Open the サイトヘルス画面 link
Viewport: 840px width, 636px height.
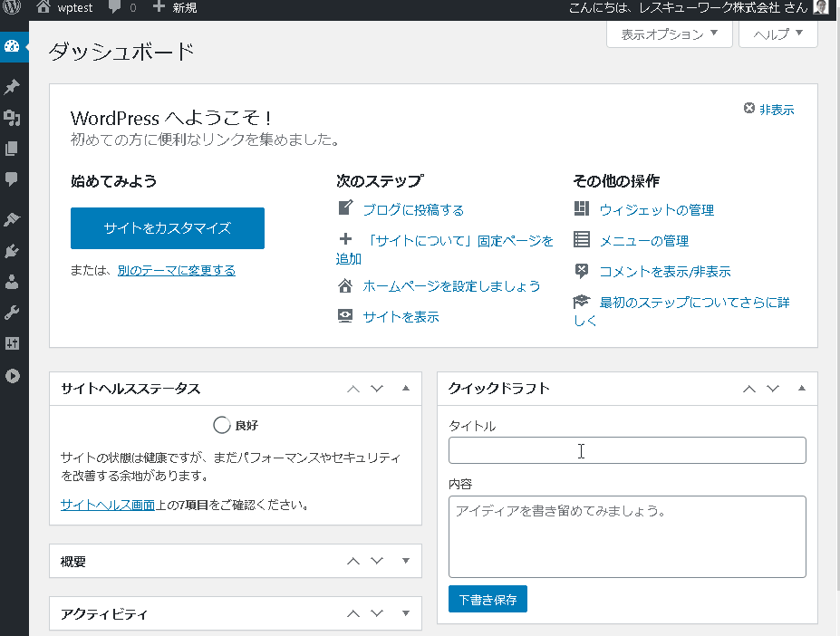108,505
